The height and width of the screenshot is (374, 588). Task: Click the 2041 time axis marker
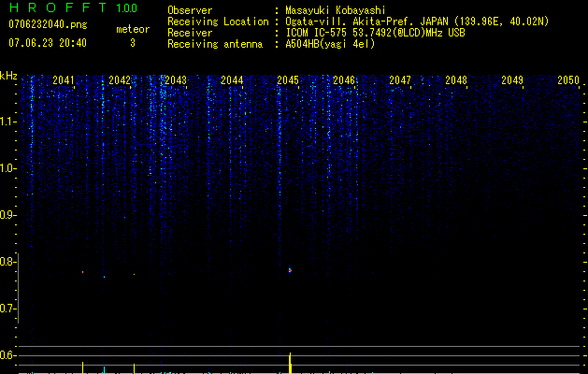[x=64, y=80]
